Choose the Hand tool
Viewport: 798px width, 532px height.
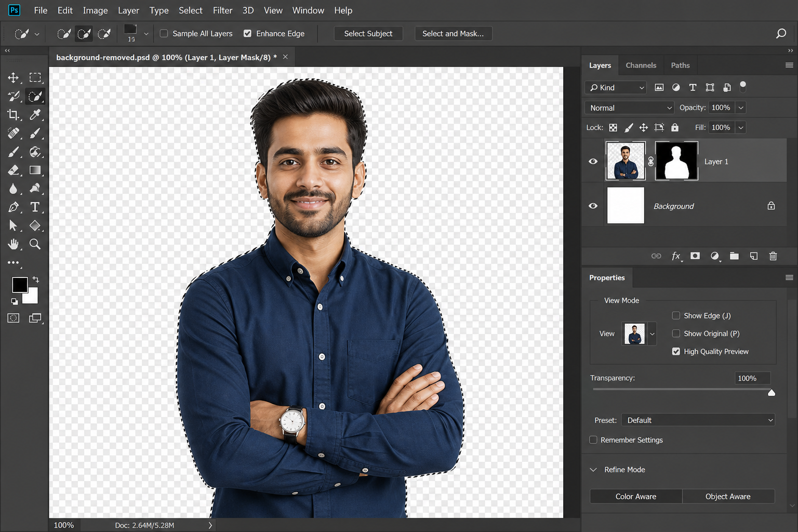pyautogui.click(x=14, y=244)
